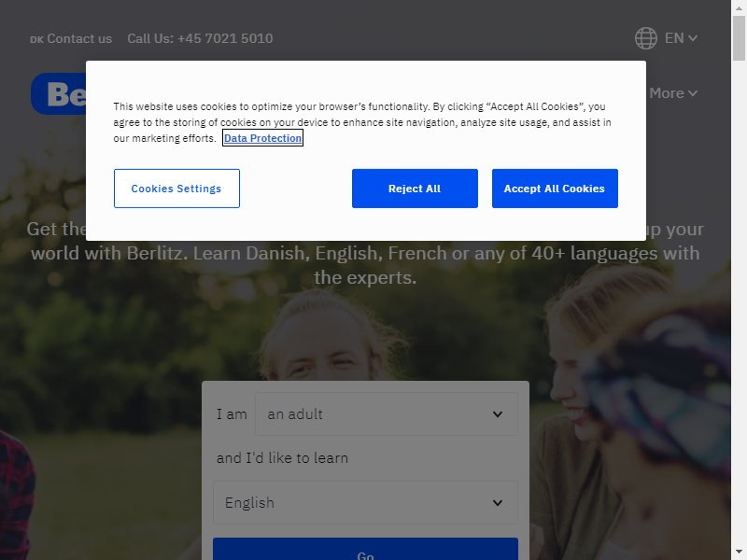Click the globe language icon

tap(646, 38)
